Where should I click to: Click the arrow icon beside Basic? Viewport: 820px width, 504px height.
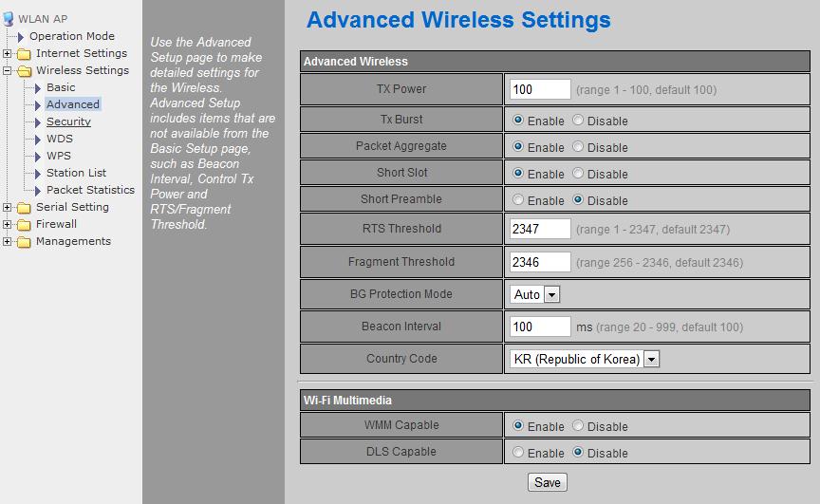pyautogui.click(x=38, y=88)
